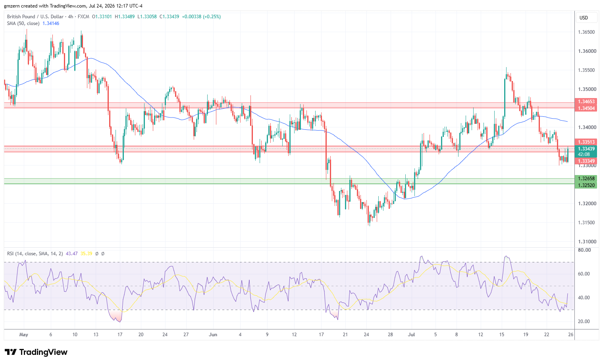Click the 26 label on the date axis
This screenshot has height=364, width=603.
tap(571, 335)
